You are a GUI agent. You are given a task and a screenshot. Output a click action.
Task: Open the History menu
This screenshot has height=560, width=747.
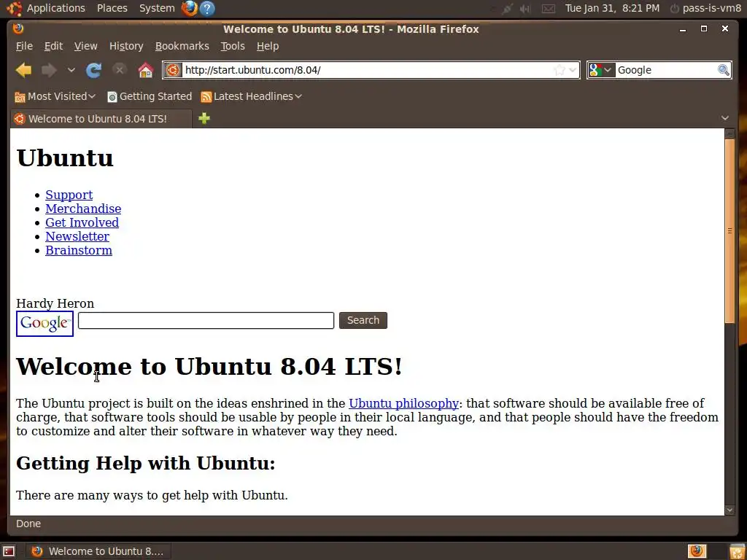click(126, 46)
